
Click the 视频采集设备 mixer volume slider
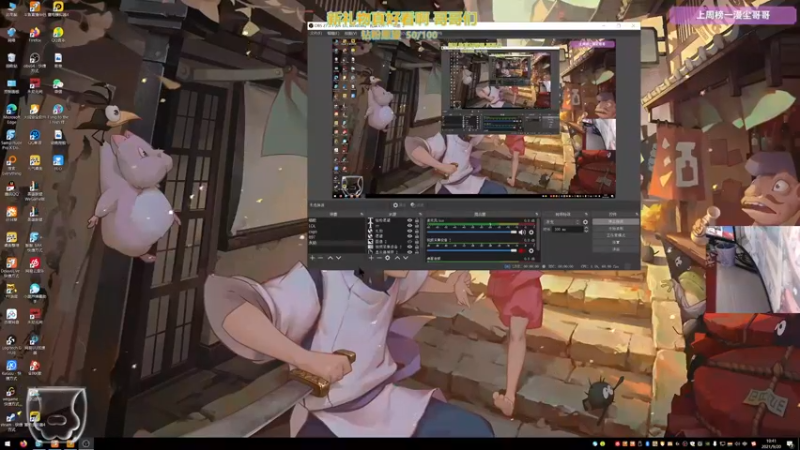coord(472,251)
